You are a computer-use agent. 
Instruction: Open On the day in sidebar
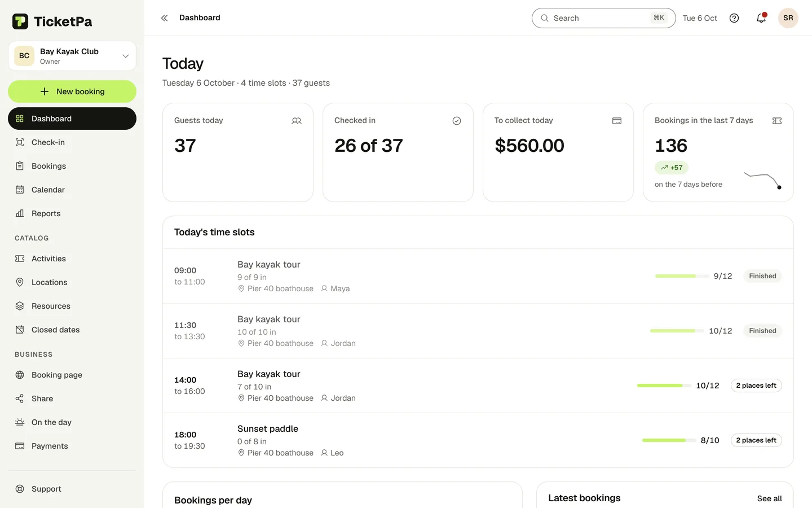tap(72, 422)
